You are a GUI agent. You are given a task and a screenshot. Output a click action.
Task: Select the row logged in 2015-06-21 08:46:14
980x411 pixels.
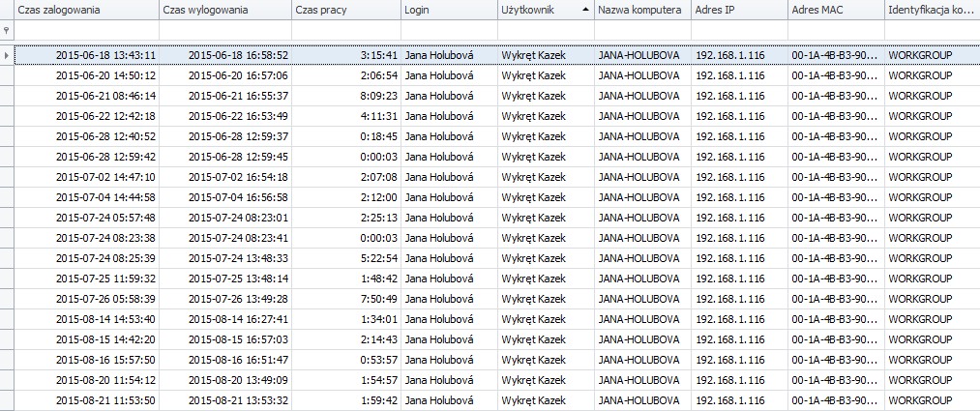point(497,96)
